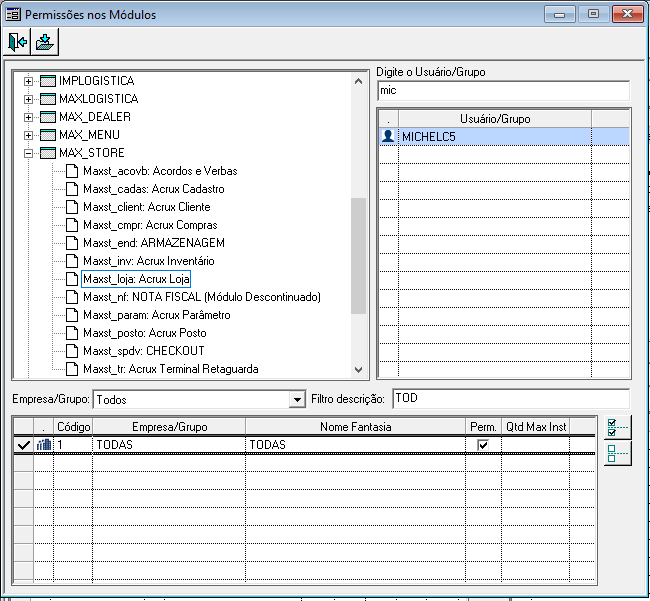Click the page icon of Maxst_loja

tap(72, 279)
